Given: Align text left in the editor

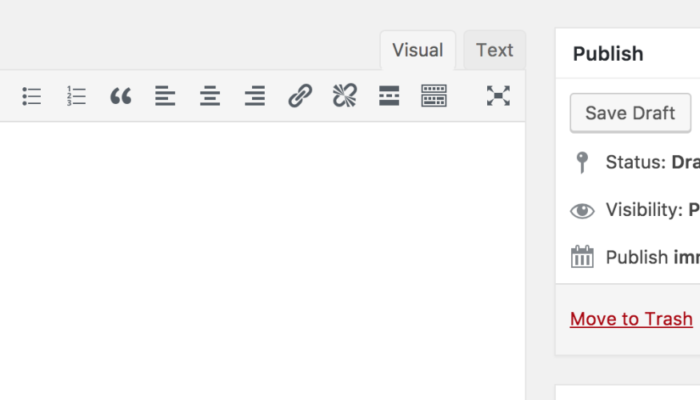Looking at the screenshot, I should (x=165, y=96).
